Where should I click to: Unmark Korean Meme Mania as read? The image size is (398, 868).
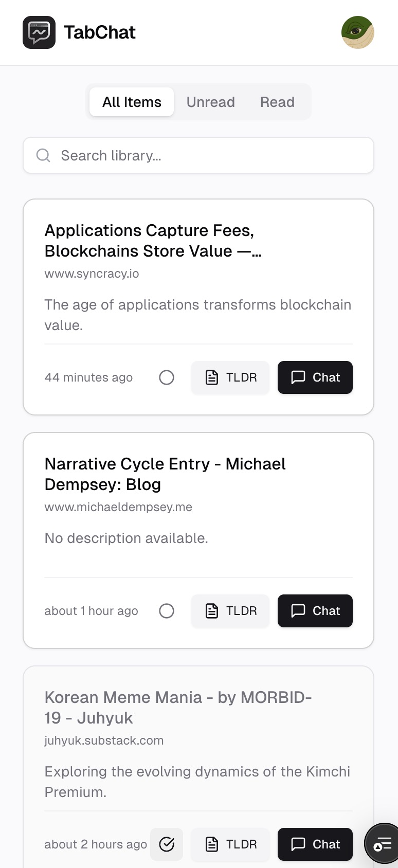[x=167, y=844]
